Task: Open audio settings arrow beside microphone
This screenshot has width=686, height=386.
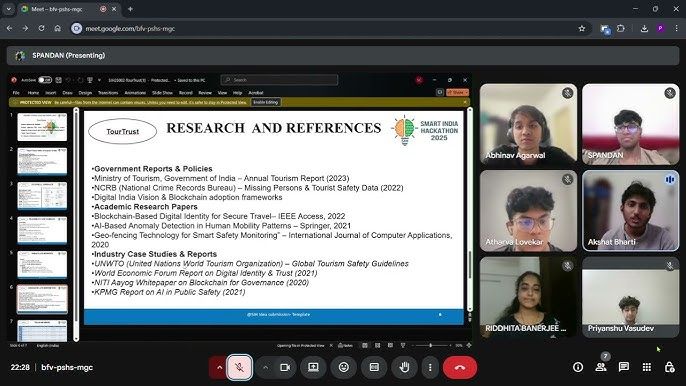Action: pyautogui.click(x=219, y=367)
